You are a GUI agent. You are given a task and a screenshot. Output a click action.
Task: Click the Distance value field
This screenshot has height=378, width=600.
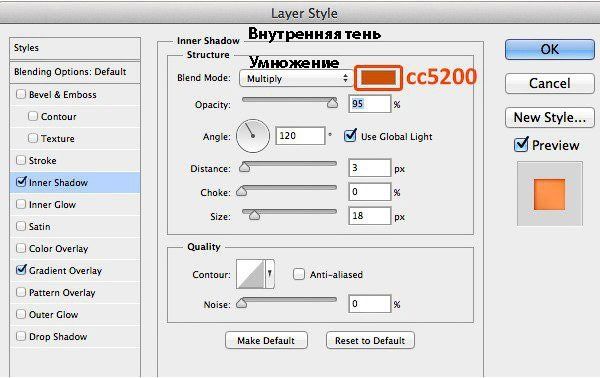pos(370,168)
